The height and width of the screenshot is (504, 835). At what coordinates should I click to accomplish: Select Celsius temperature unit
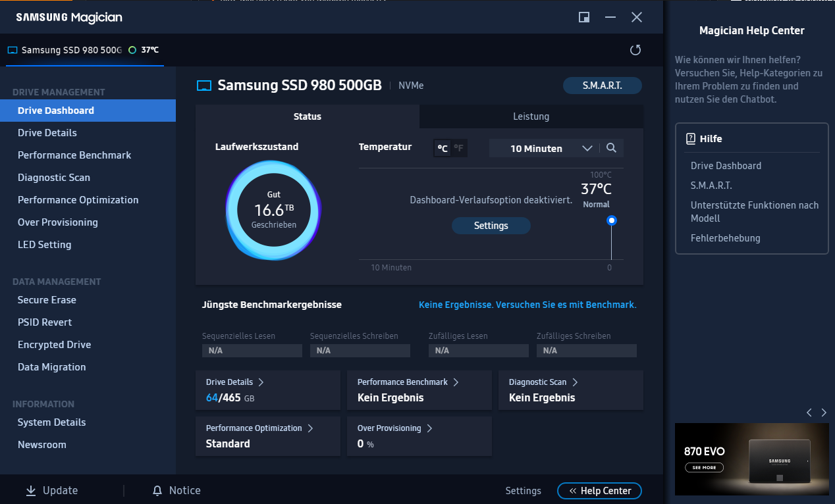click(443, 148)
